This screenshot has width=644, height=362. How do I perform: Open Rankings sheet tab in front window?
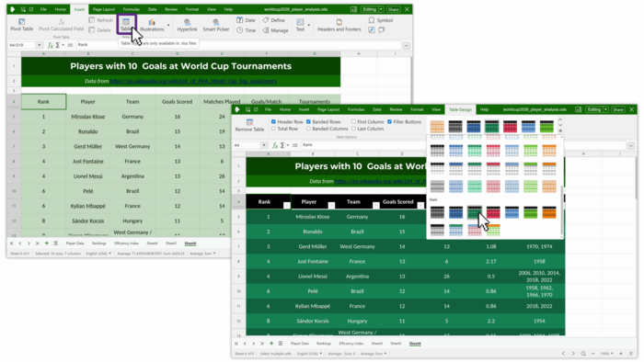324,343
